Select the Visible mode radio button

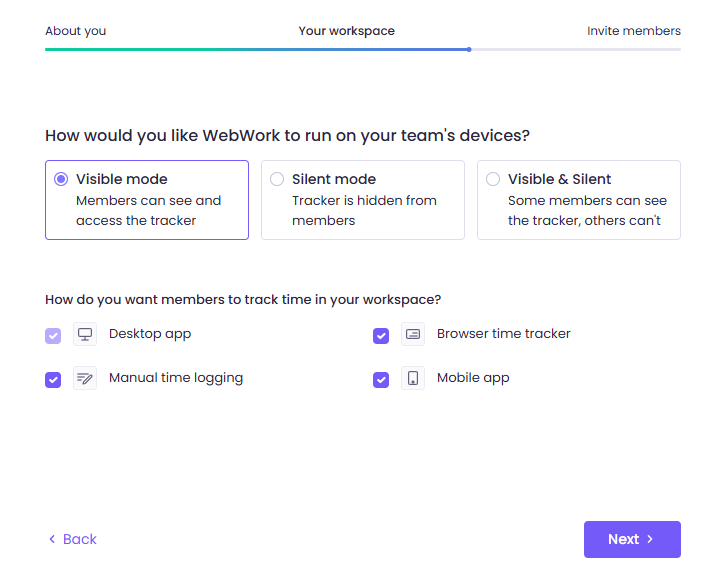61,179
